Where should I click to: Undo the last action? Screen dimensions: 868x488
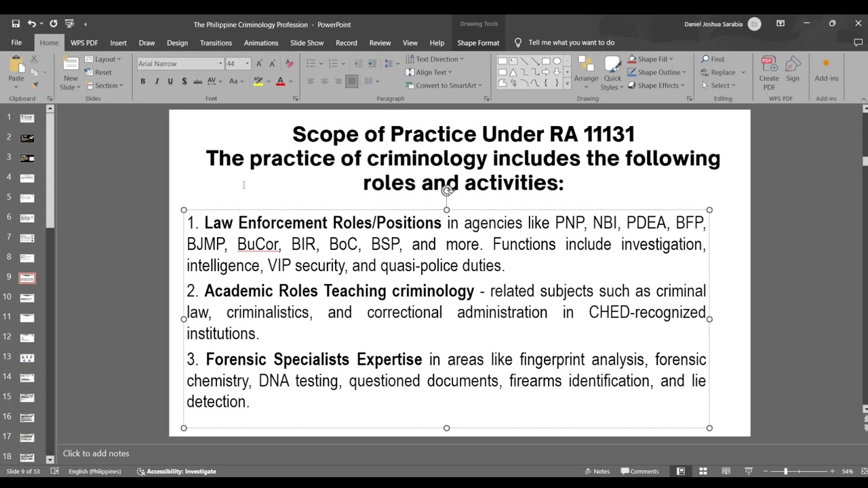[x=31, y=24]
